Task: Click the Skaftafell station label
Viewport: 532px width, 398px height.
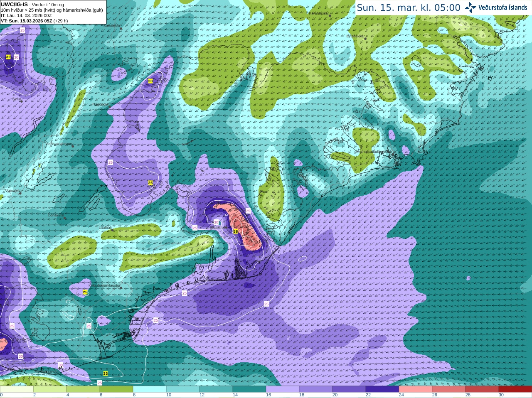Action: pos(218,228)
